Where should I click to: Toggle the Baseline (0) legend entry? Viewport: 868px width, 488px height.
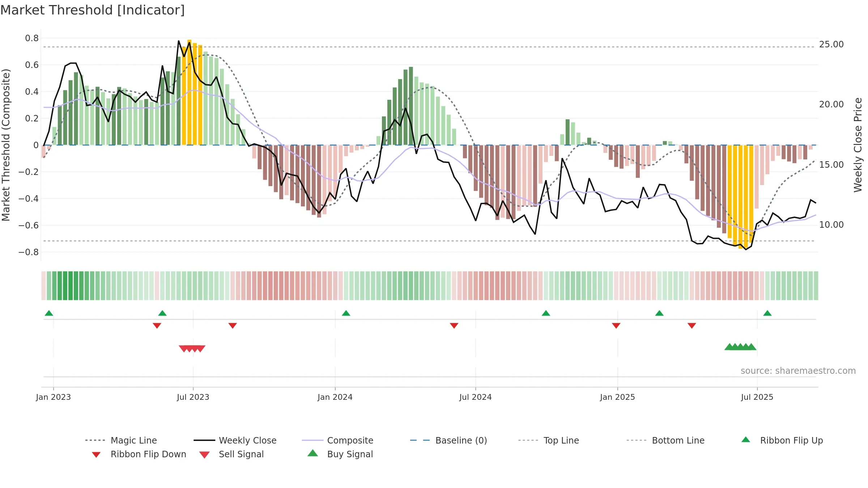pyautogui.click(x=448, y=440)
